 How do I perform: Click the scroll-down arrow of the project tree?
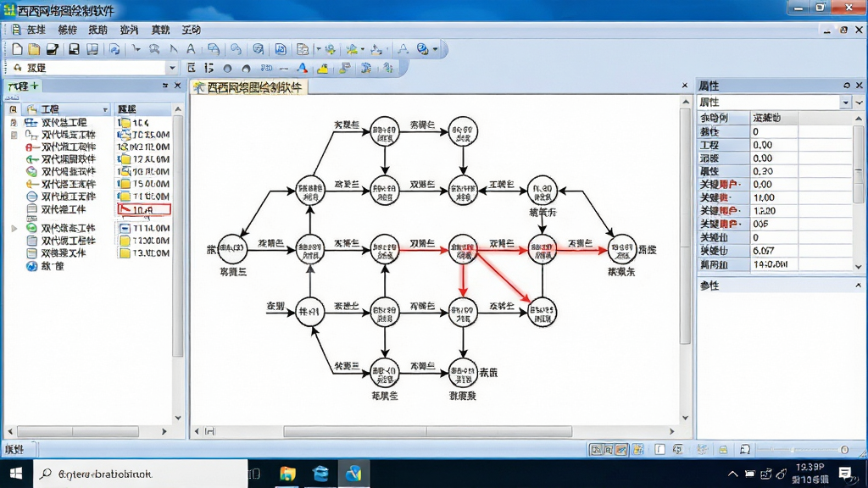point(178,418)
